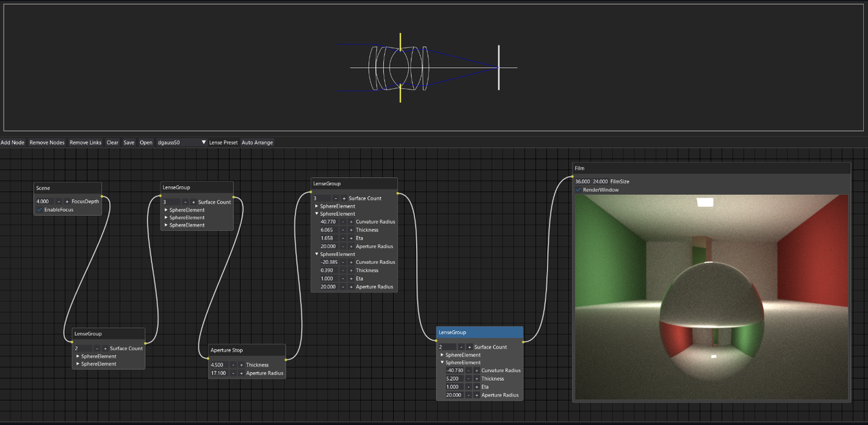Increase Aperture Stop Thickness with plus button
This screenshot has width=868, height=425.
pyautogui.click(x=241, y=365)
